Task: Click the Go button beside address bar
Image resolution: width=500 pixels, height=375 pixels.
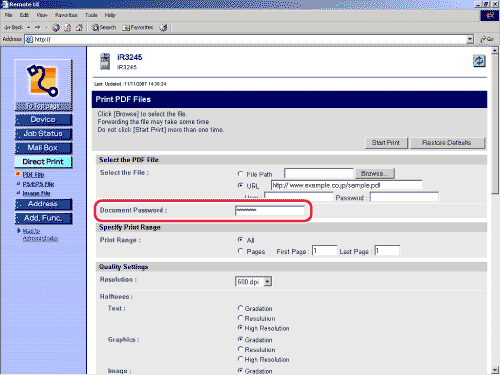Action: tap(487, 39)
